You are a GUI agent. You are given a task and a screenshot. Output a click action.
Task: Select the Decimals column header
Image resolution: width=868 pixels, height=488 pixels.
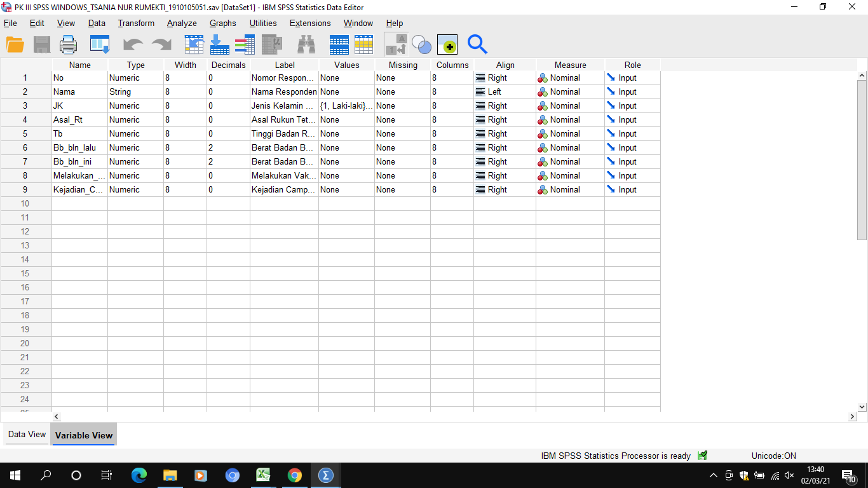pyautogui.click(x=228, y=65)
